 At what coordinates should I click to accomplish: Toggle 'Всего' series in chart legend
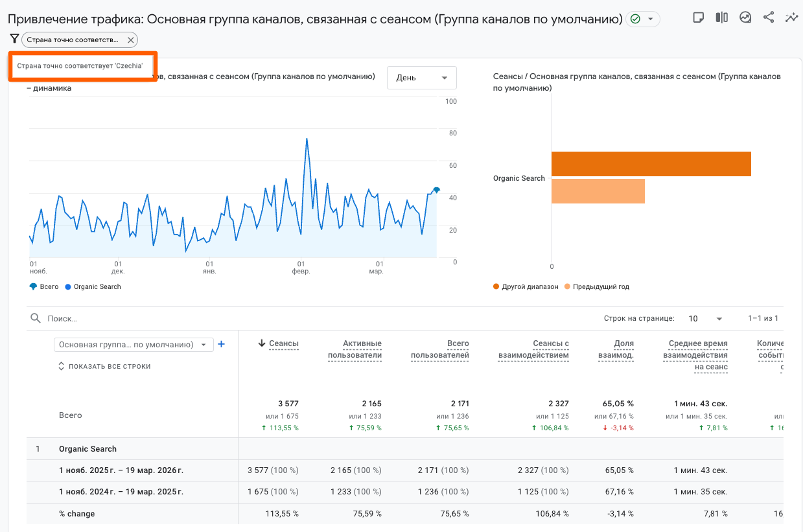(44, 286)
